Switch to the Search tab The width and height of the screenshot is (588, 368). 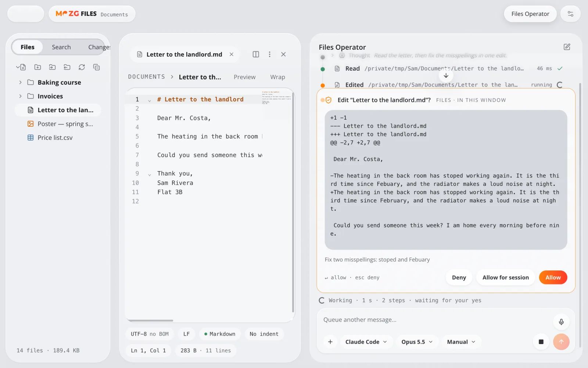pyautogui.click(x=61, y=47)
